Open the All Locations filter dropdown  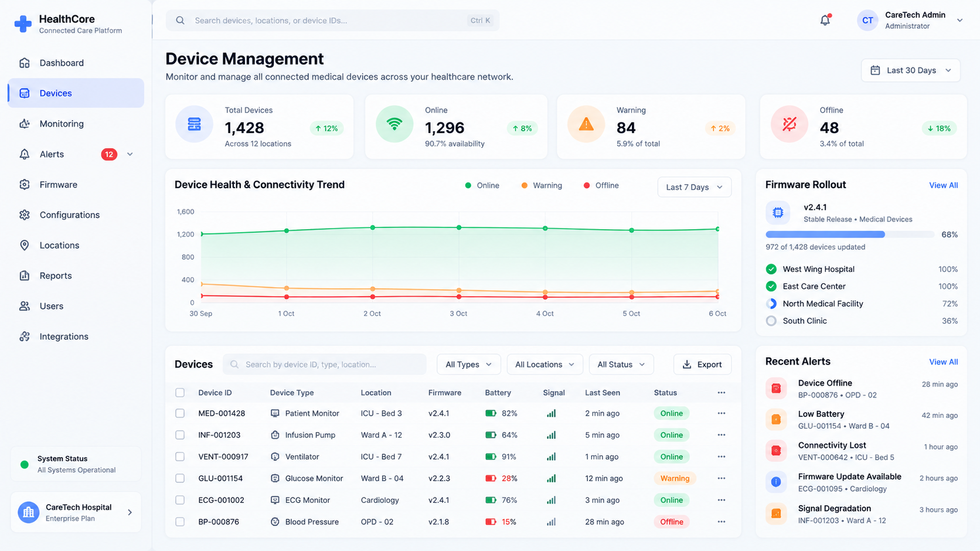tap(545, 365)
